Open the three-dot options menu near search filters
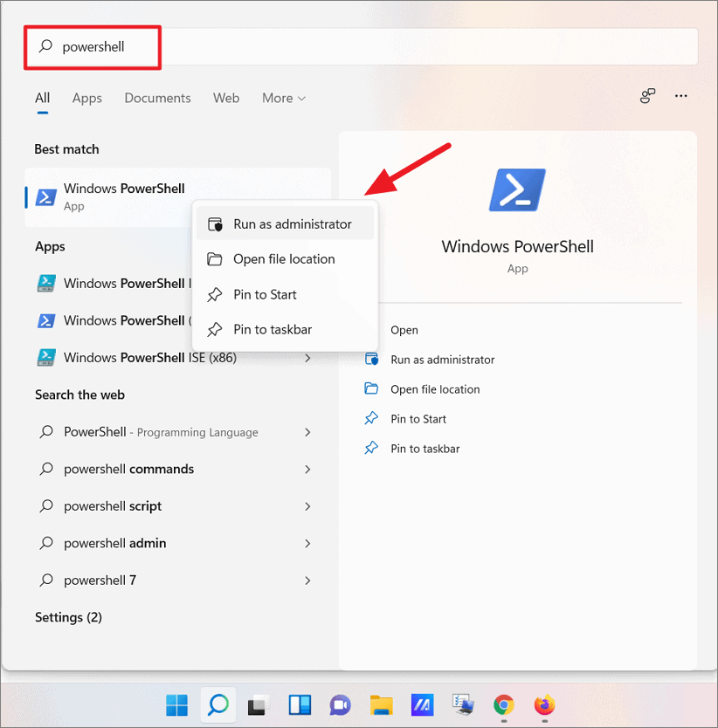Image resolution: width=718 pixels, height=728 pixels. tap(681, 96)
